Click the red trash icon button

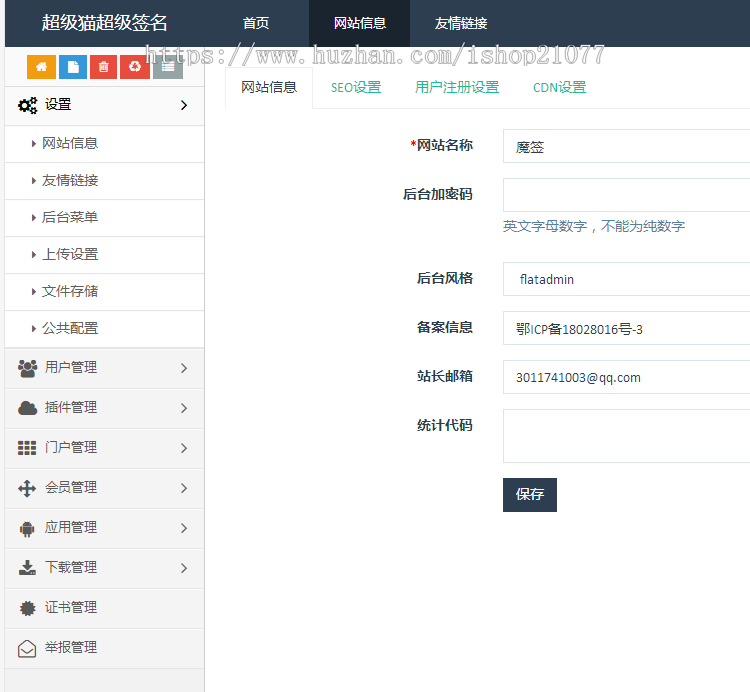coord(103,66)
